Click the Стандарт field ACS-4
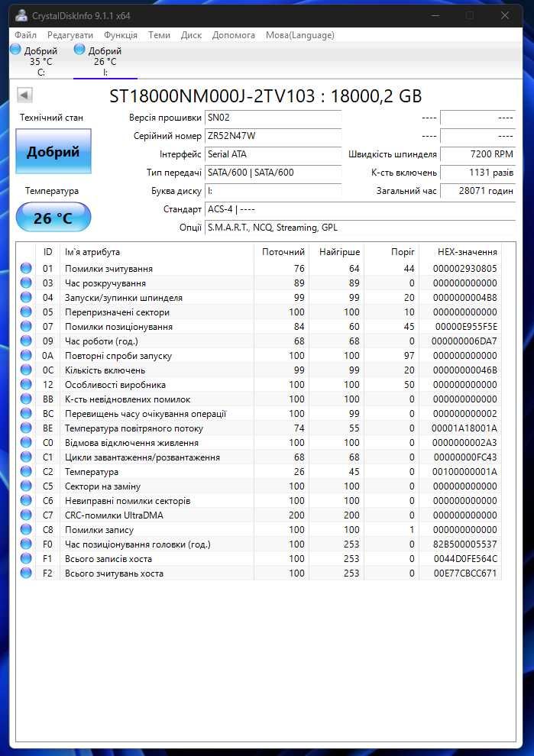The image size is (534, 756). [x=360, y=209]
